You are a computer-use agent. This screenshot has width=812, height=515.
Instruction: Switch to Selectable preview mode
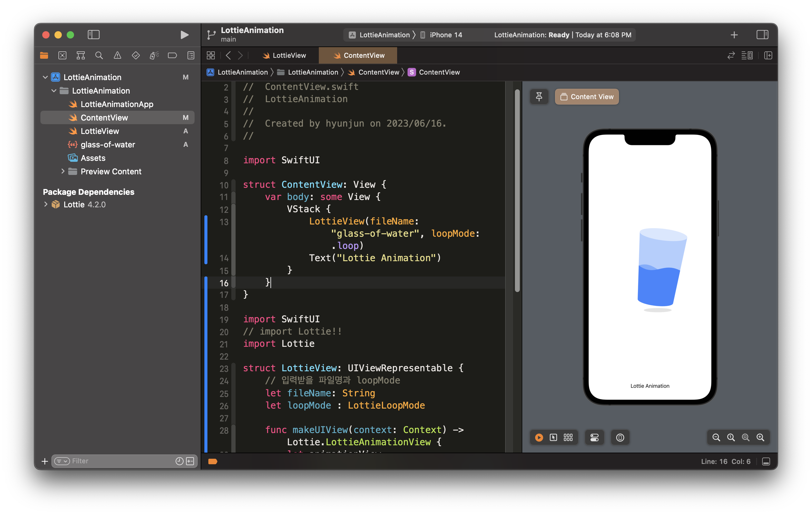pos(553,438)
